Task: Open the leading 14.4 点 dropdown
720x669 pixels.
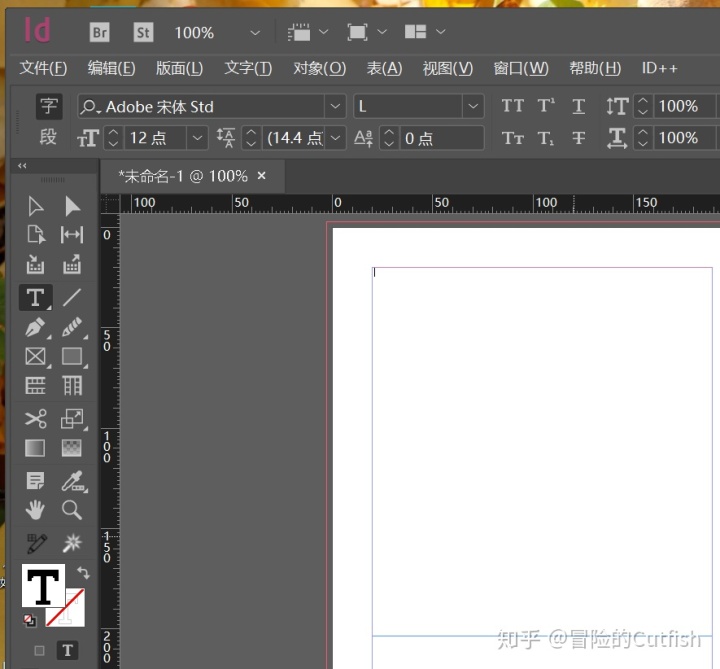Action: (336, 138)
